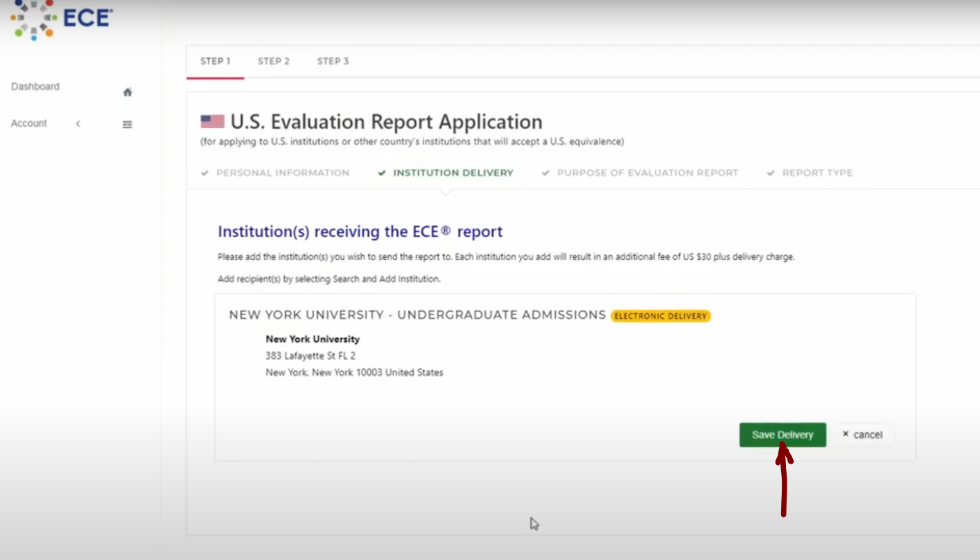Cancel the delivery selection

click(863, 435)
